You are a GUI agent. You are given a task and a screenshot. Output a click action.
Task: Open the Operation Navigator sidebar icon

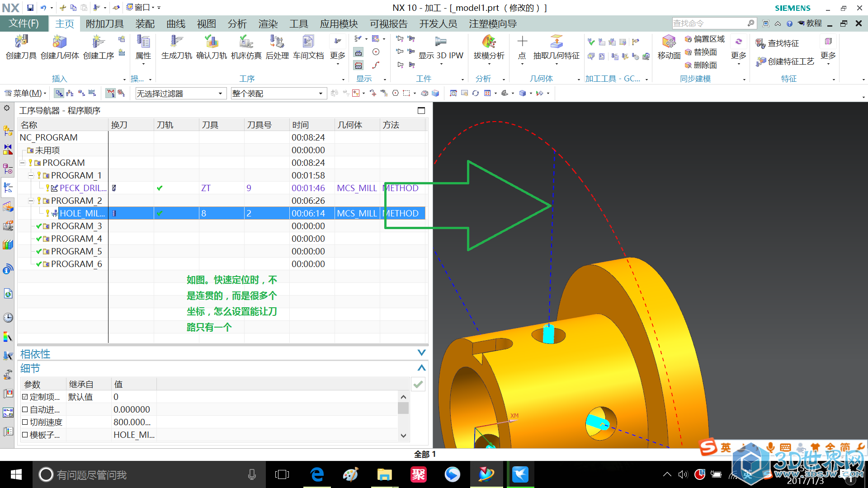click(x=8, y=188)
